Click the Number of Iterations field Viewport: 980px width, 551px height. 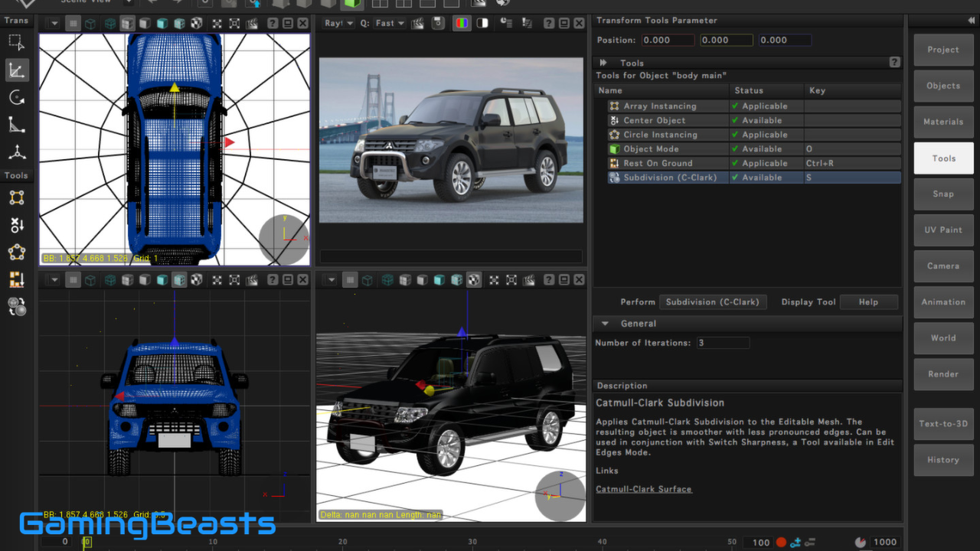723,343
